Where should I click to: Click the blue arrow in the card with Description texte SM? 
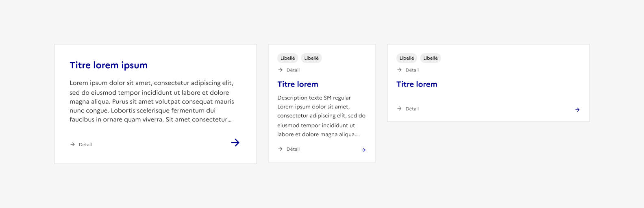[x=363, y=150]
